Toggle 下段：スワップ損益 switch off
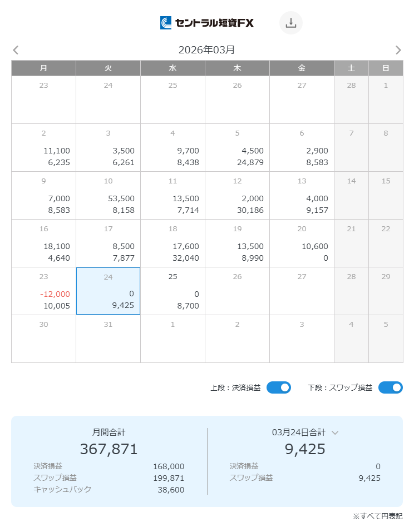 (x=390, y=387)
